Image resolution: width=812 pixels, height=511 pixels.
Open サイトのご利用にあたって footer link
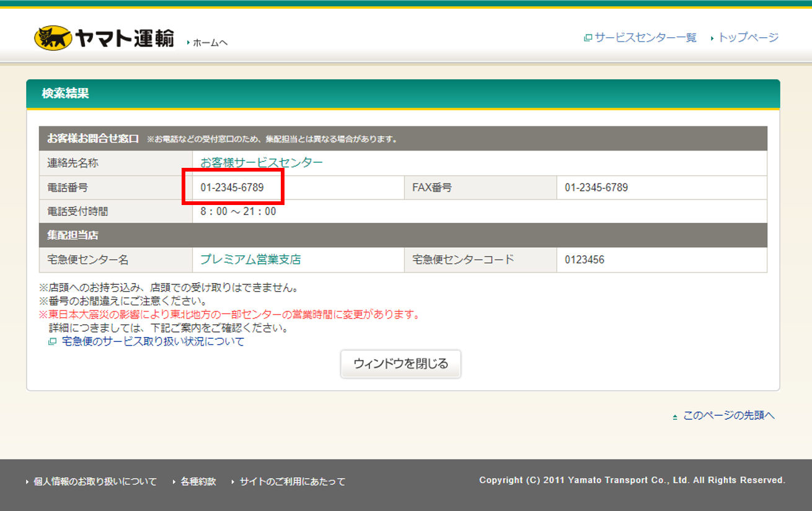[292, 481]
